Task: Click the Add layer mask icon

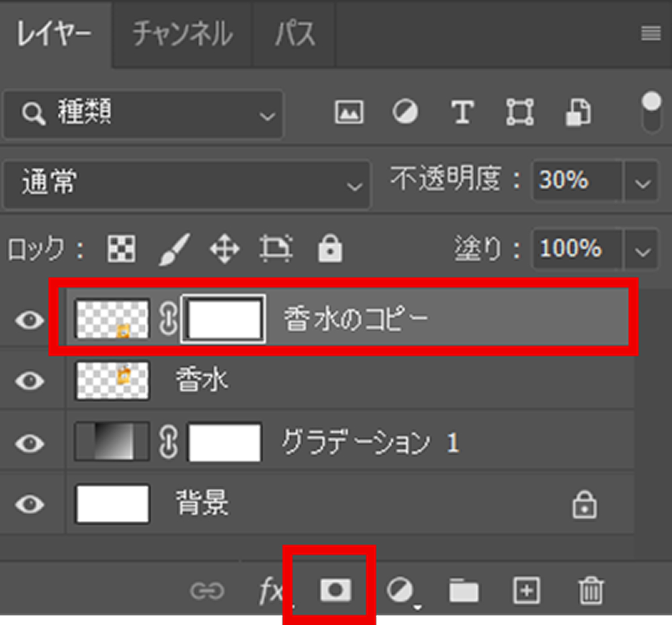Action: point(335,590)
